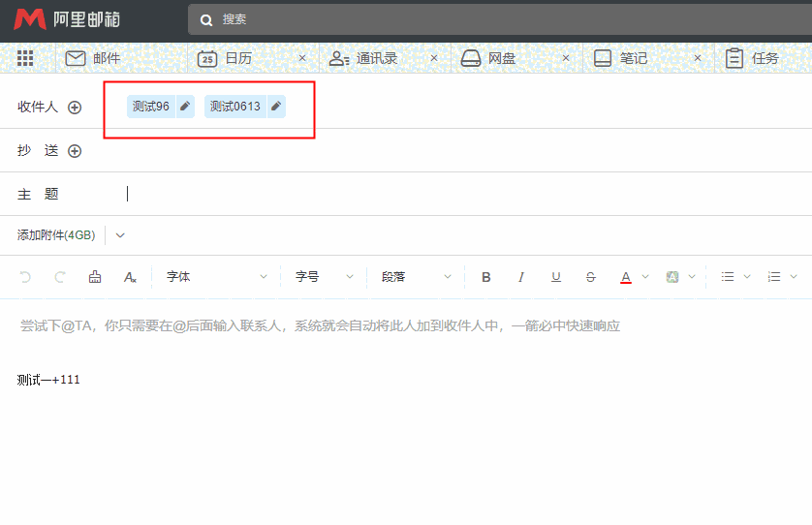Expand bulleted list style options
This screenshot has height=525, width=812.
(747, 277)
